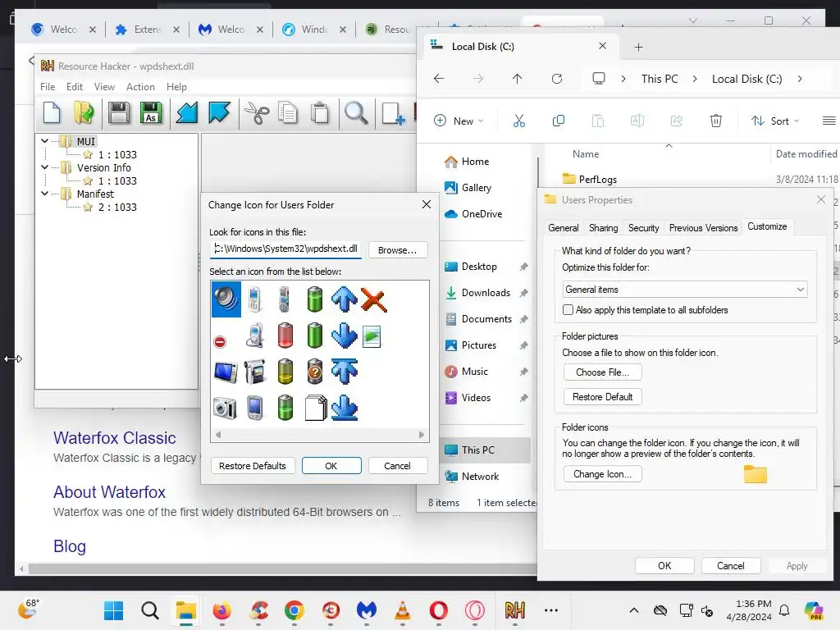Click the Cut scissors icon in Resource Hacker
The image size is (840, 630).
click(x=257, y=113)
